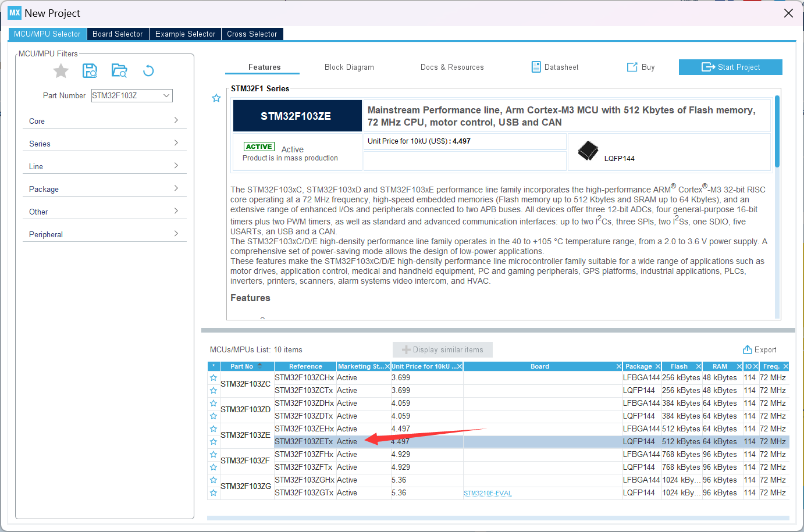Sort by the Flash column header
This screenshot has width=804, height=532.
679,366
